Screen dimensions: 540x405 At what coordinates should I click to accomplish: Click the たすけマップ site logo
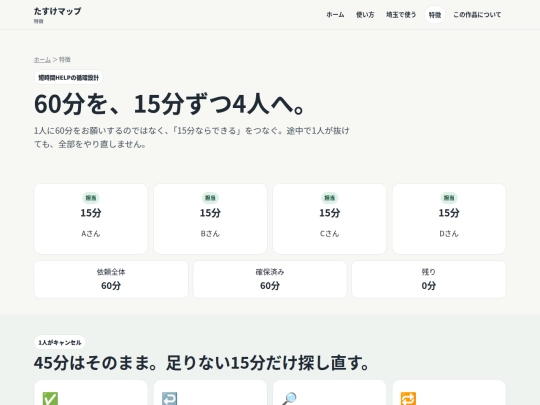(x=58, y=11)
